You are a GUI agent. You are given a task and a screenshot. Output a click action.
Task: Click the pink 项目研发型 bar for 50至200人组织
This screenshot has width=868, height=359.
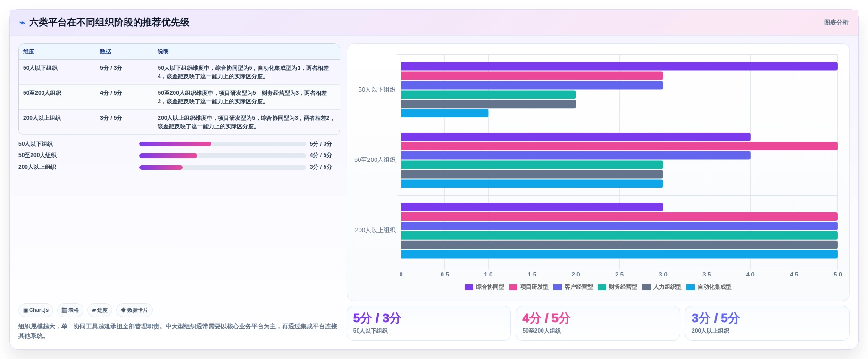619,146
